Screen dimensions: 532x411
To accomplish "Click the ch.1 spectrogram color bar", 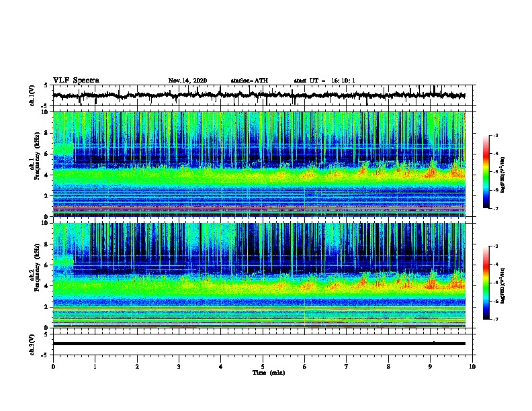I will (x=486, y=172).
